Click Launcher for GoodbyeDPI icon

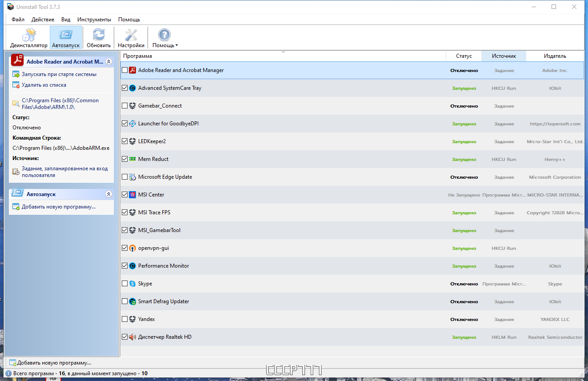(132, 124)
